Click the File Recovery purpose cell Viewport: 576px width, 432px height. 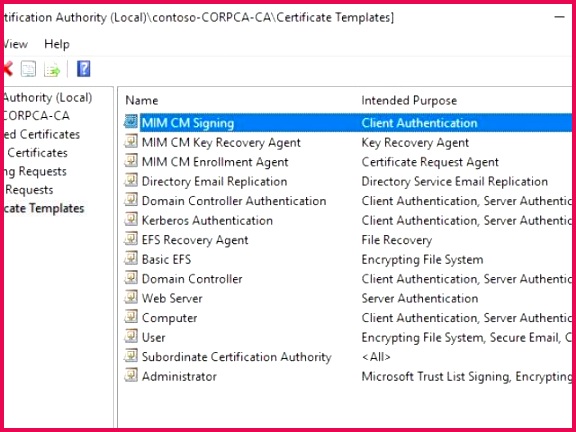397,240
